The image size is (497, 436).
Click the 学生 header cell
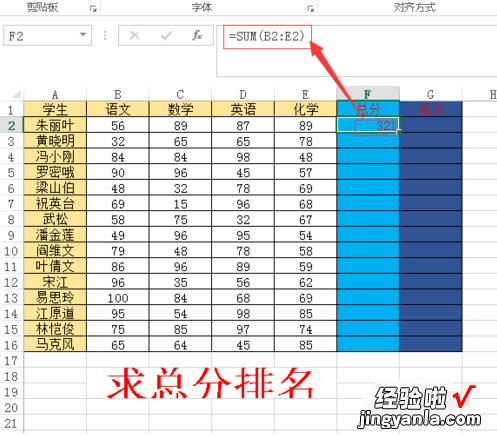55,109
